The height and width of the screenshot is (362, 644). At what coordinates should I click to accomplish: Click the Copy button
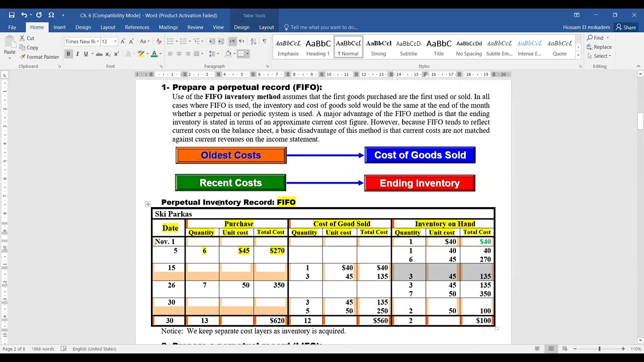click(x=29, y=48)
